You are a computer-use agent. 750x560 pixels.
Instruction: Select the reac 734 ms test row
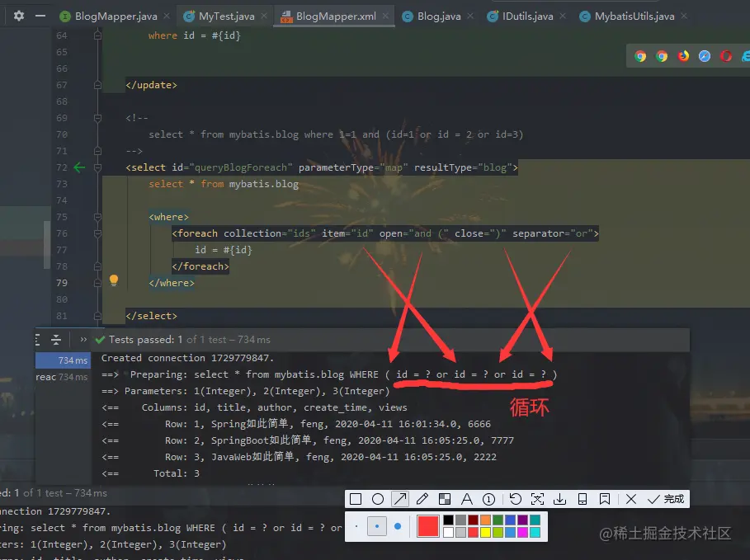coord(63,377)
